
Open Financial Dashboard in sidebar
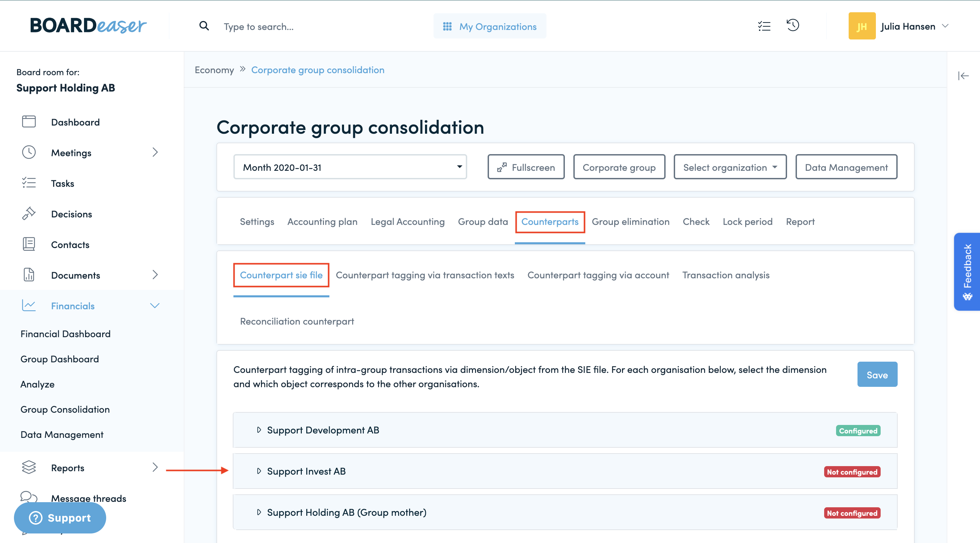click(x=65, y=333)
